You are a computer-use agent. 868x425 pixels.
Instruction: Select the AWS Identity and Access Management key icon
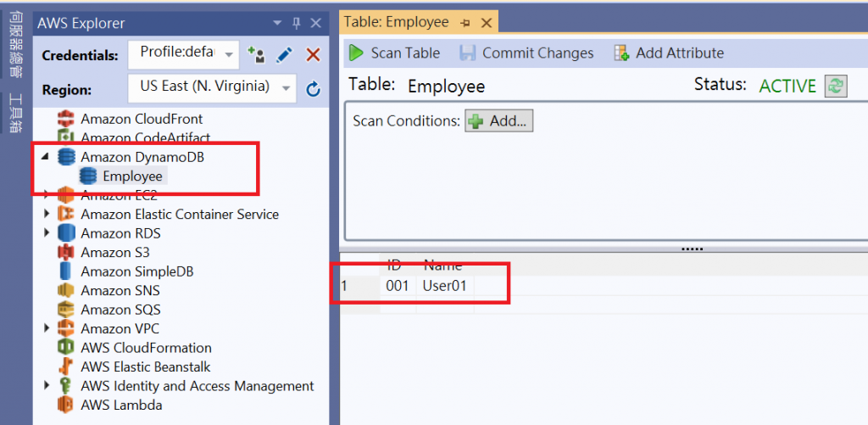point(66,386)
